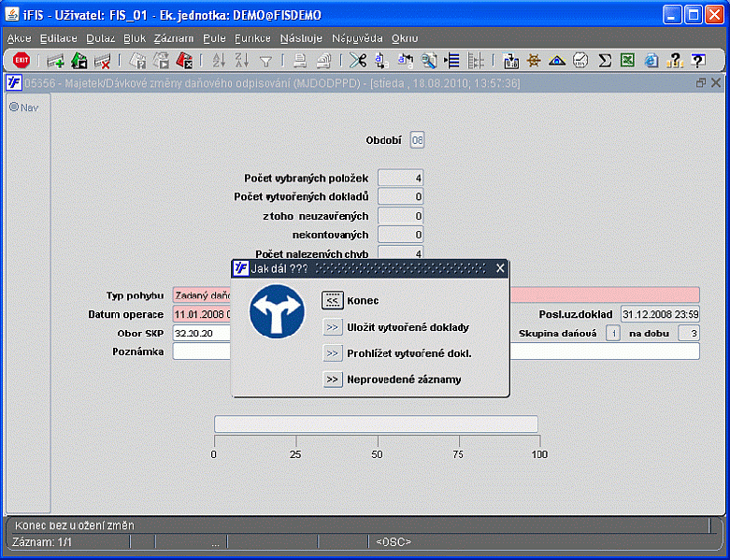Image resolution: width=730 pixels, height=560 pixels.
Task: Click the funnel filter icon
Action: click(265, 61)
